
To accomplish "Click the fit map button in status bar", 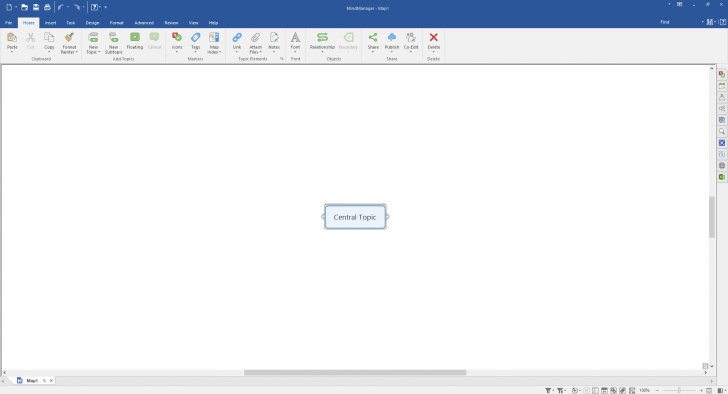I will pyautogui.click(x=709, y=391).
